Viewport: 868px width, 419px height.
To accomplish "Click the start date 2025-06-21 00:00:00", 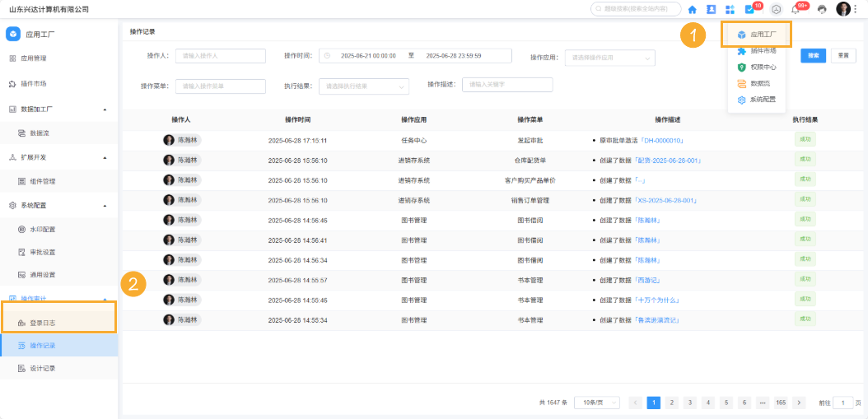I will [368, 56].
